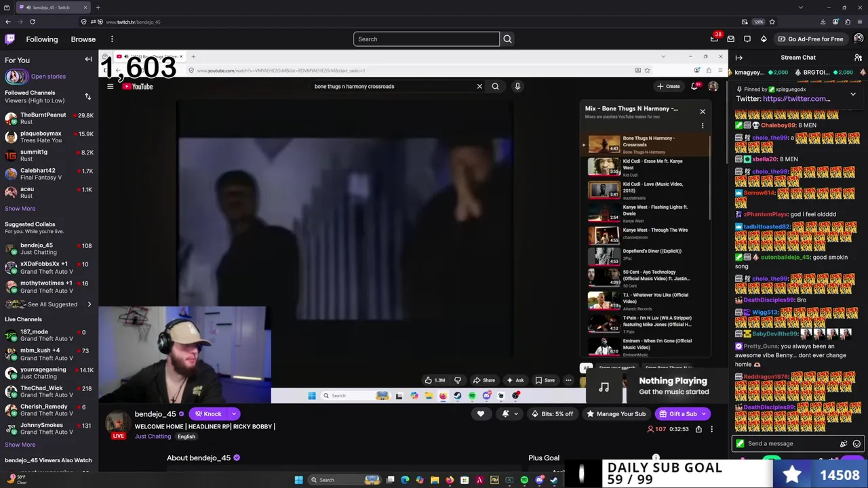
Task: Click the YouTube search magnifier
Action: tap(495, 86)
